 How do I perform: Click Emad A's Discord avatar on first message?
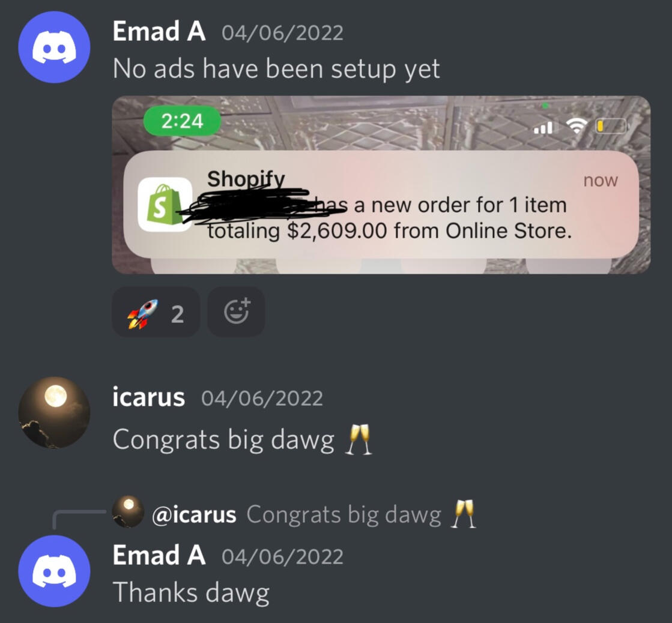tap(55, 47)
